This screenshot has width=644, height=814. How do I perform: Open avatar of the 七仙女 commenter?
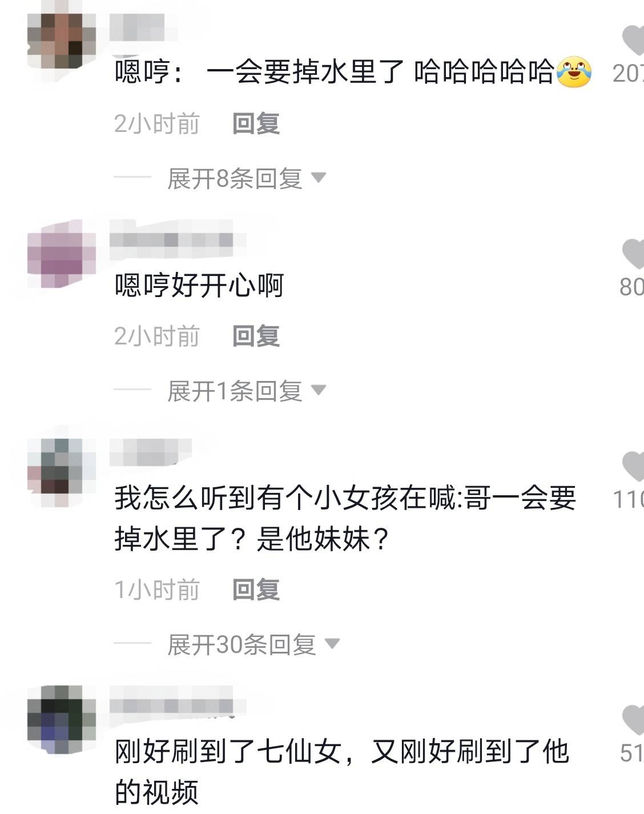pos(62,720)
